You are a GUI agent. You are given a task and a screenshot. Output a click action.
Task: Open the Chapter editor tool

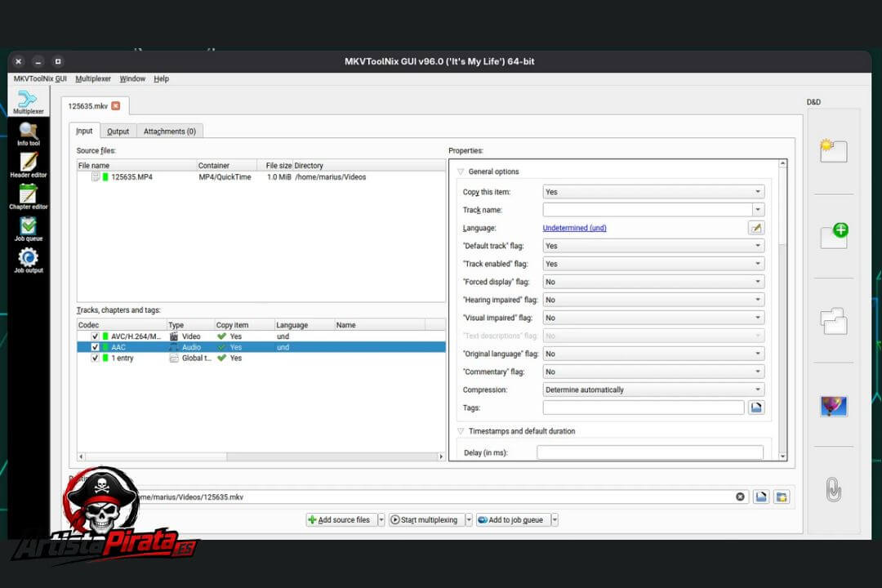pos(28,198)
